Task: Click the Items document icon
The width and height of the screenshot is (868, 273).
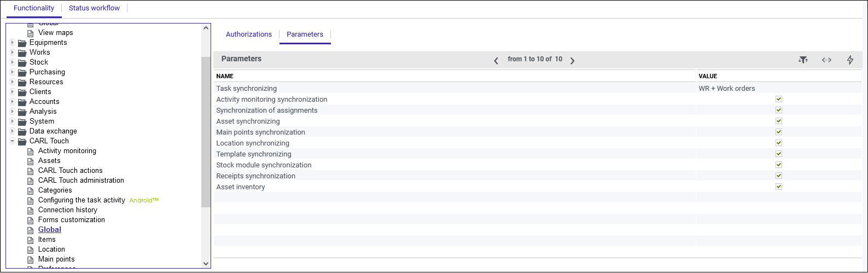Action: coord(31,240)
